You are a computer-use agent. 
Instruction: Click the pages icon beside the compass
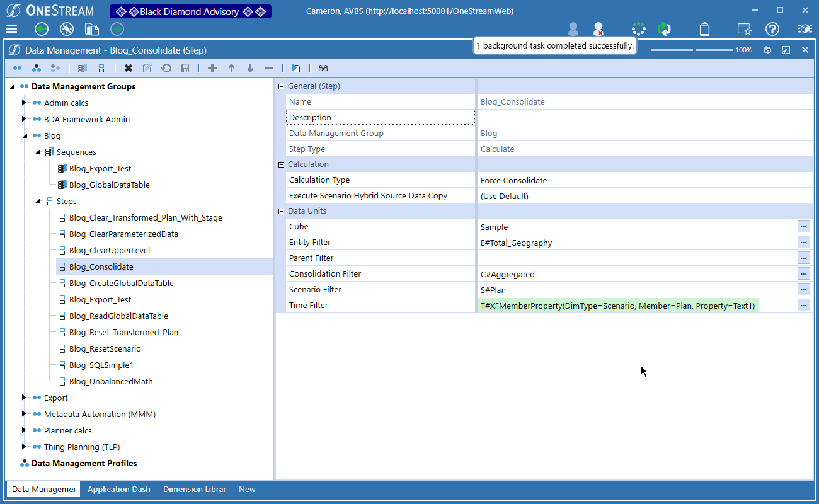[x=92, y=29]
